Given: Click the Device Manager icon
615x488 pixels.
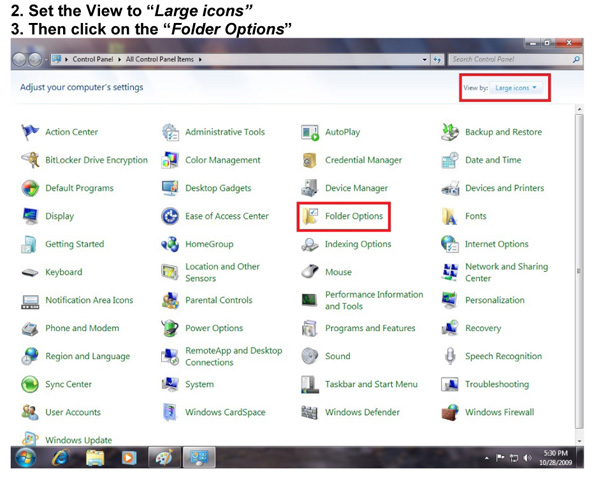Looking at the screenshot, I should tap(310, 188).
